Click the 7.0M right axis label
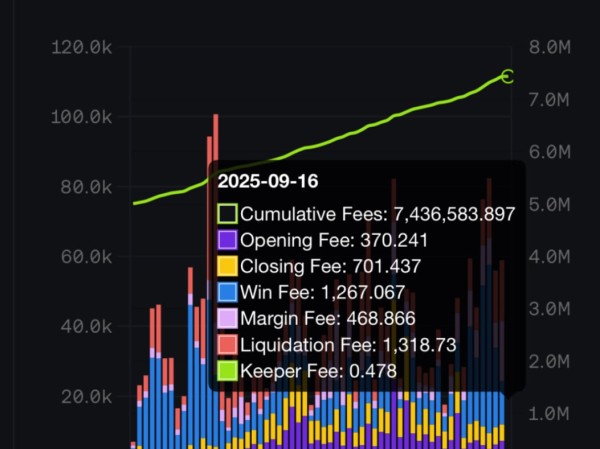Screen dimensions: 600x449 [x=549, y=100]
